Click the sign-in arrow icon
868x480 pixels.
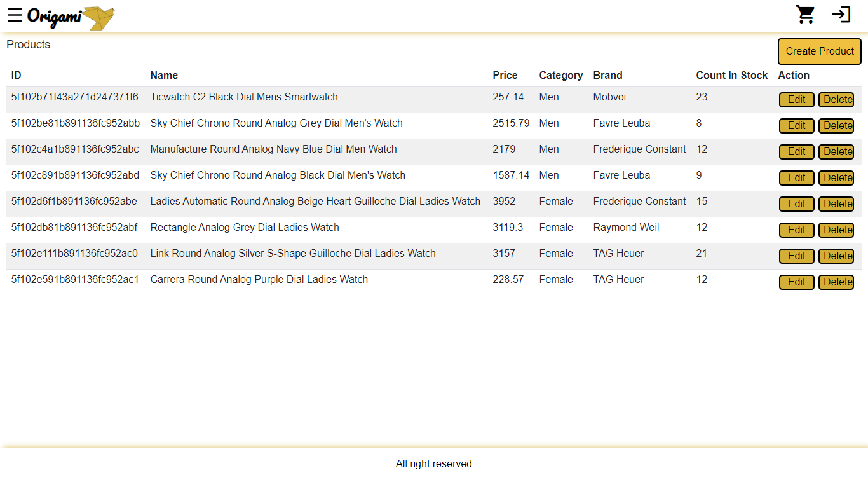(x=841, y=15)
